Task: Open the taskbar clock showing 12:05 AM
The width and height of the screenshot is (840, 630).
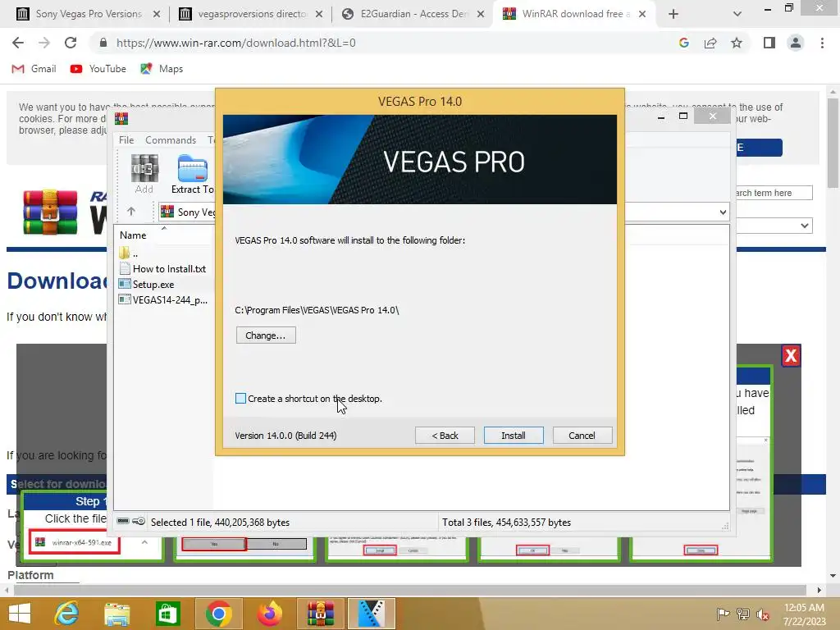Action: point(804,614)
